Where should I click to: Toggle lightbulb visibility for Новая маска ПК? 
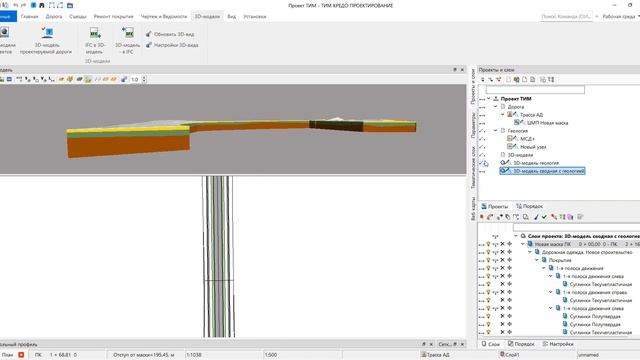[488, 244]
